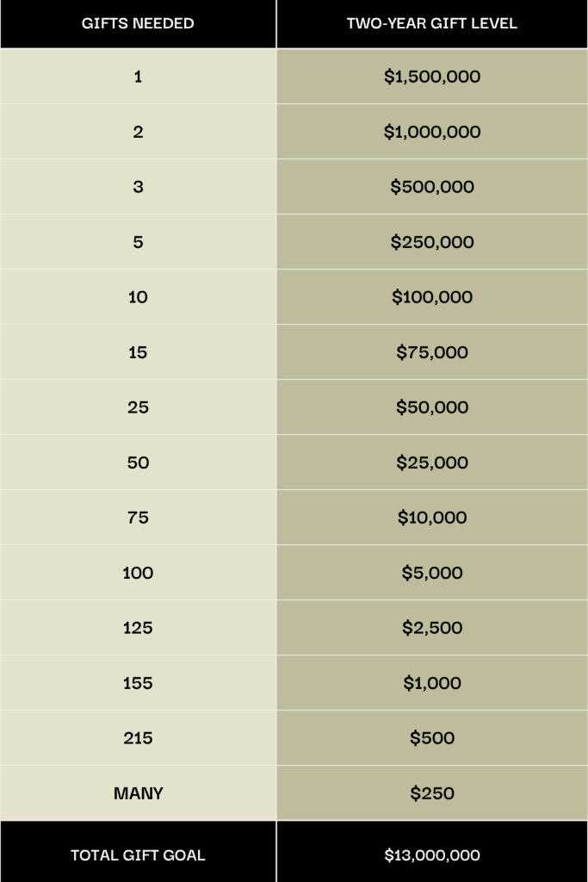588x882 pixels.
Task: Click the $75,000 gift level cell
Action: pyautogui.click(x=431, y=352)
